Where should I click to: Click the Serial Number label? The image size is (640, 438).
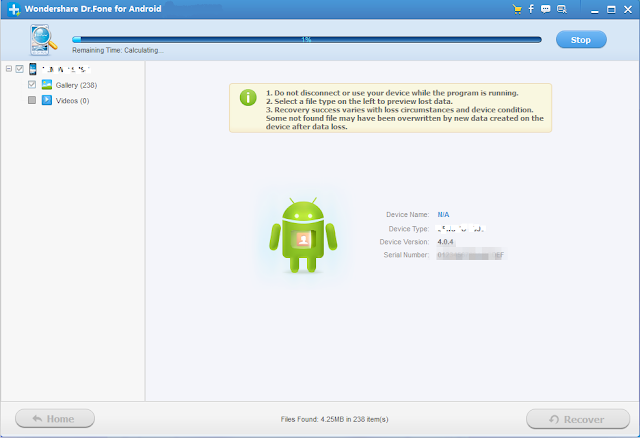406,255
